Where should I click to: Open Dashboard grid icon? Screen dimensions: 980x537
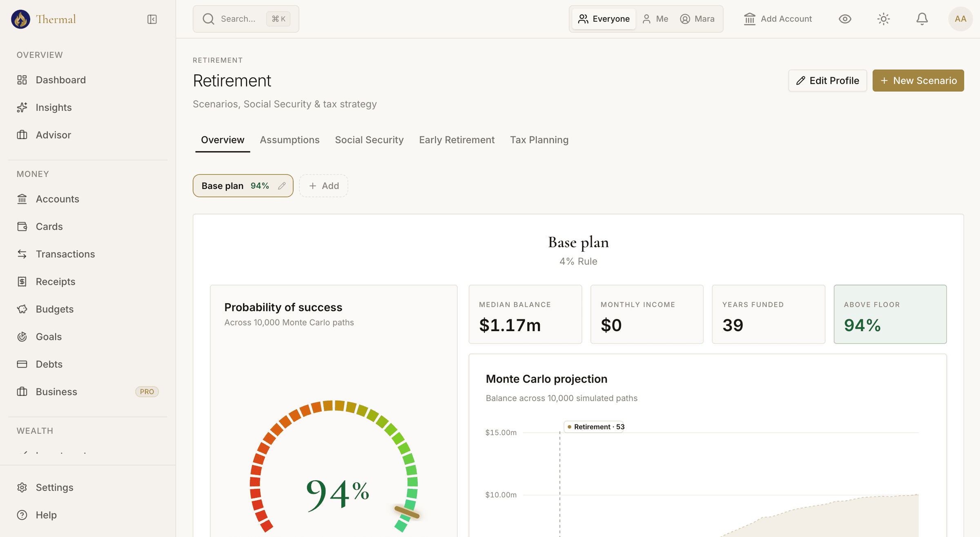tap(22, 80)
